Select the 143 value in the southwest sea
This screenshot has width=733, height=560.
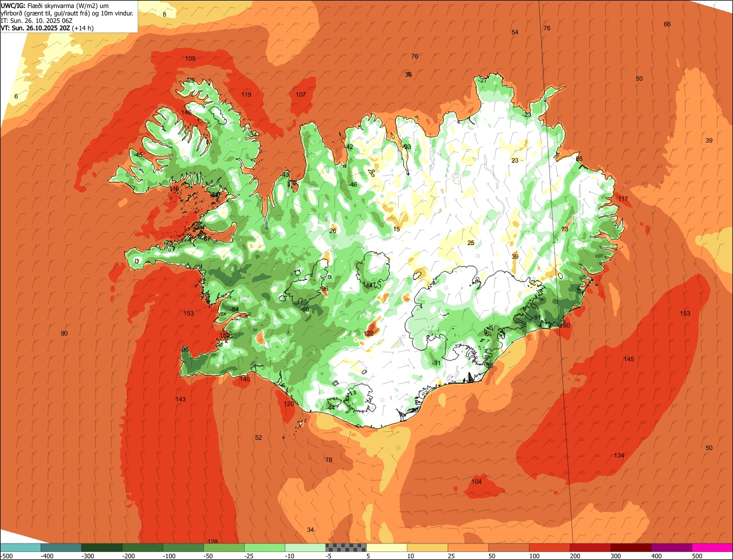pyautogui.click(x=180, y=400)
